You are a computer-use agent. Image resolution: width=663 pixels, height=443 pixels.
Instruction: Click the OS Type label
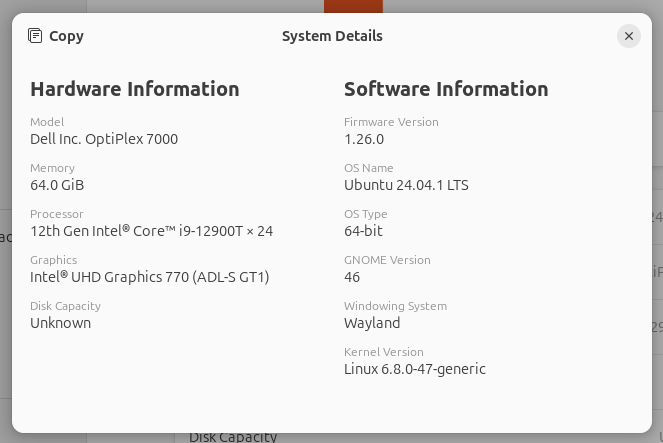[x=366, y=214]
